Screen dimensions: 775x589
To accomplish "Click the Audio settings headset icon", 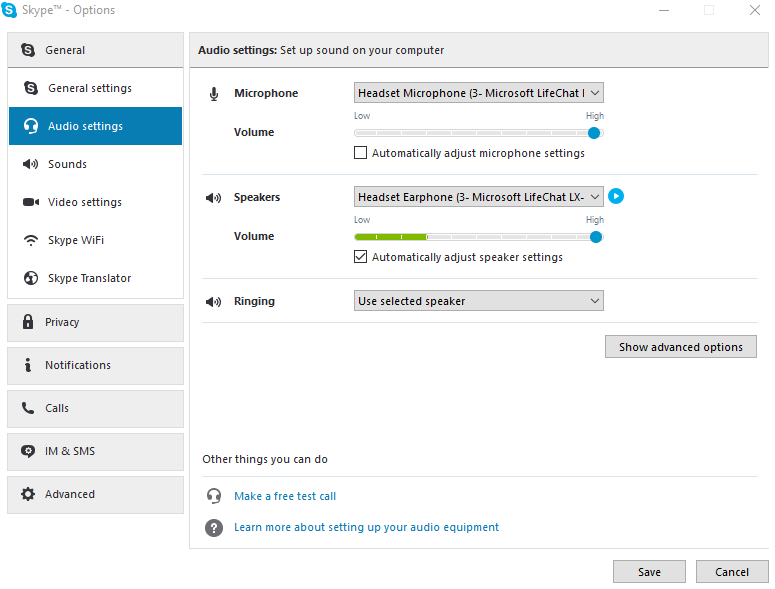I will (31, 126).
